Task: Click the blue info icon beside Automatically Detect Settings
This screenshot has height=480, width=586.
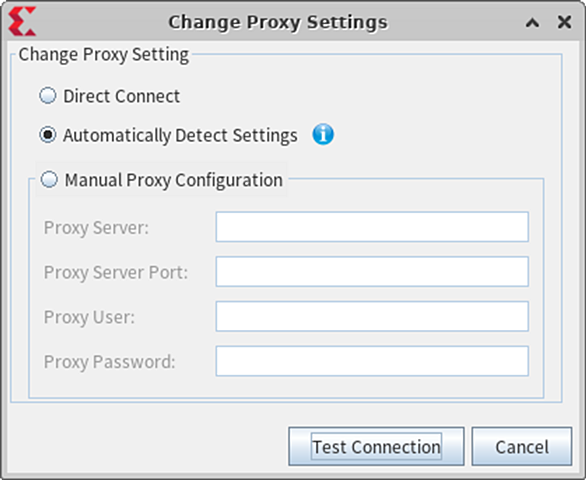Action: [323, 134]
